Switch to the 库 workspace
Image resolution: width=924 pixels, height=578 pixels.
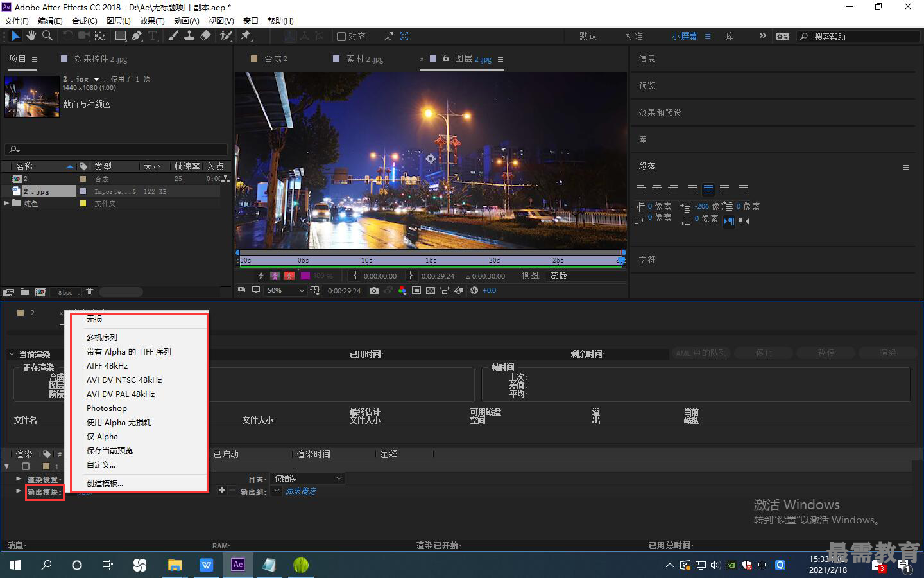(x=730, y=37)
